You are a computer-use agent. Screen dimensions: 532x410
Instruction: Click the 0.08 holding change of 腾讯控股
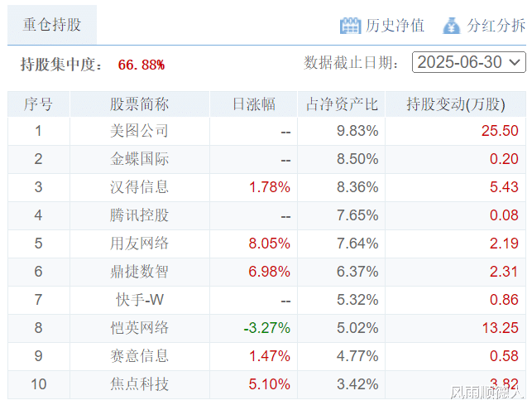[504, 215]
